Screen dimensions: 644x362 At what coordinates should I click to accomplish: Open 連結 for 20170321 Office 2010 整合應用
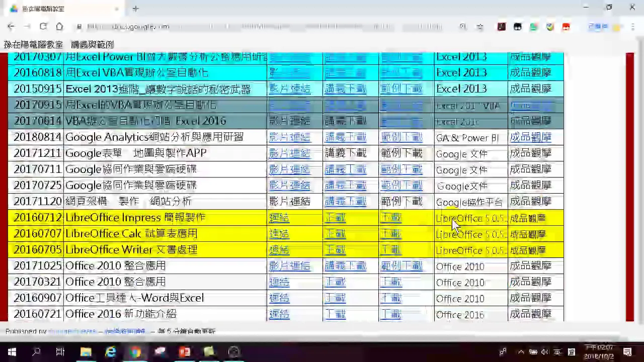coord(279,282)
